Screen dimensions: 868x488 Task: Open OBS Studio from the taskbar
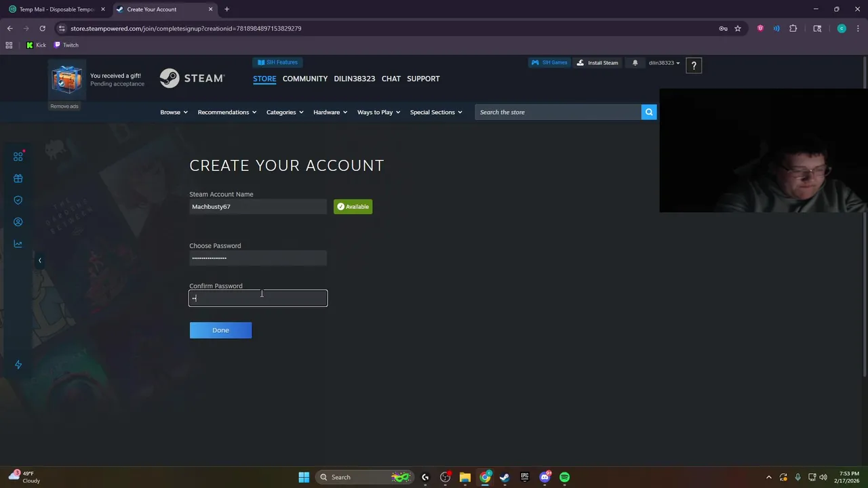click(445, 477)
